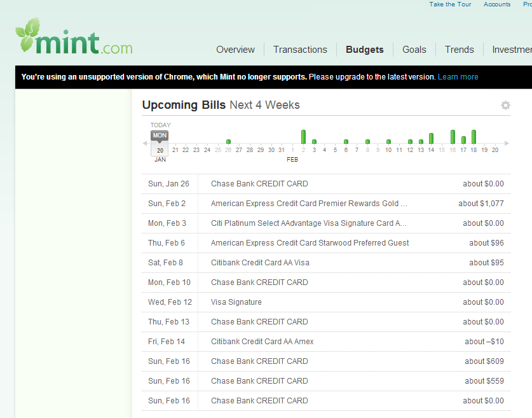532x418 pixels.
Task: Click the green bar above Jan 26
Action: 228,141
